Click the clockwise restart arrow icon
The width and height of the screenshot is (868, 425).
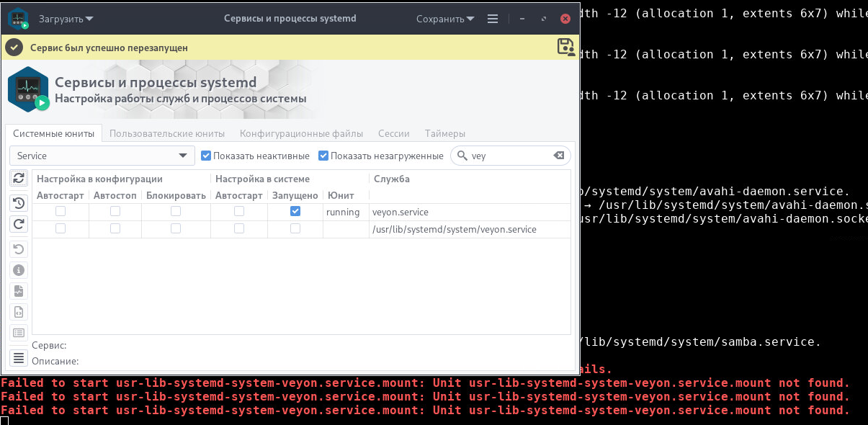[19, 224]
